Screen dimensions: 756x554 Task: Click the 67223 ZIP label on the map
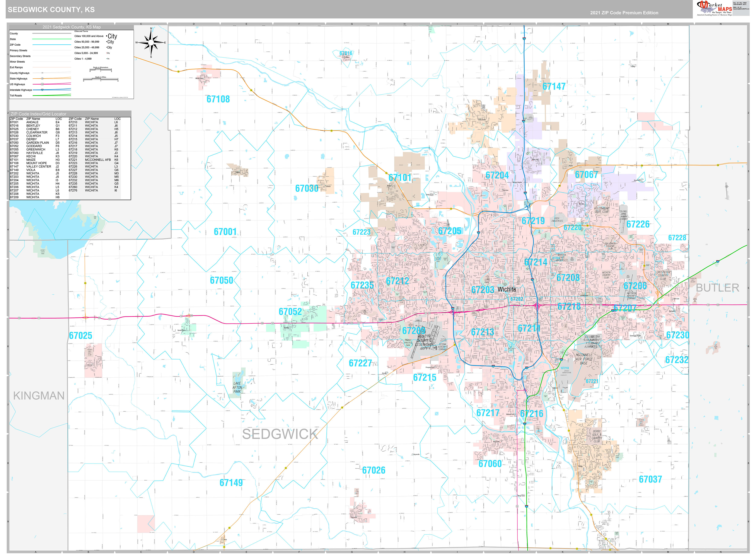362,232
